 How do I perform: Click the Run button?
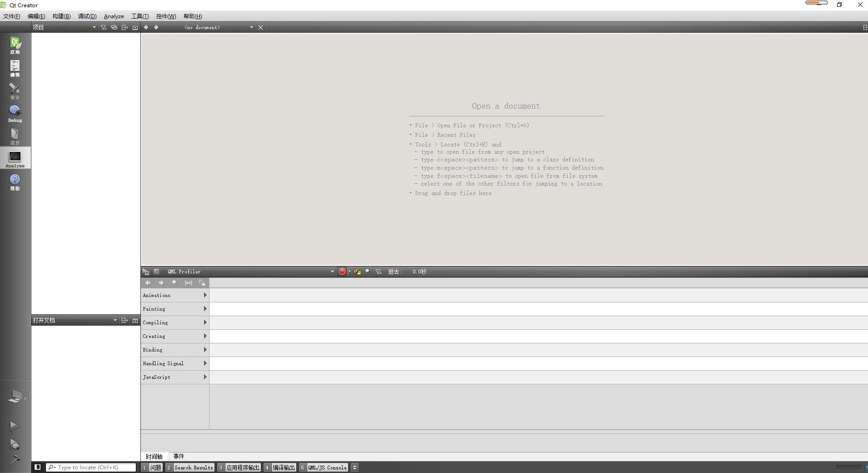pos(15,426)
